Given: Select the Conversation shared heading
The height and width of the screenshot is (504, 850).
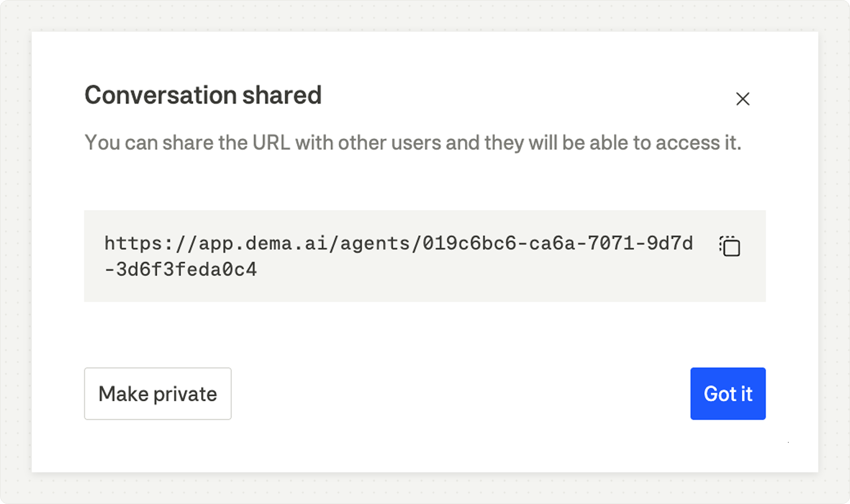Looking at the screenshot, I should pyautogui.click(x=203, y=95).
